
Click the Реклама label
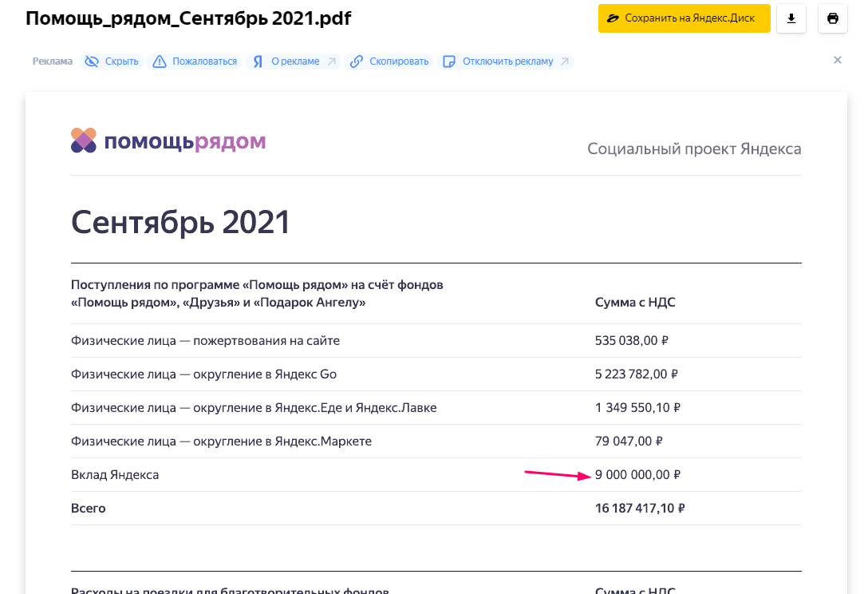click(x=53, y=61)
